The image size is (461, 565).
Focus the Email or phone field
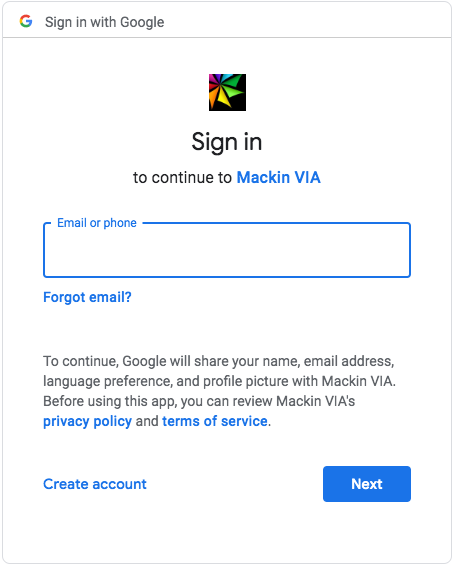[227, 250]
